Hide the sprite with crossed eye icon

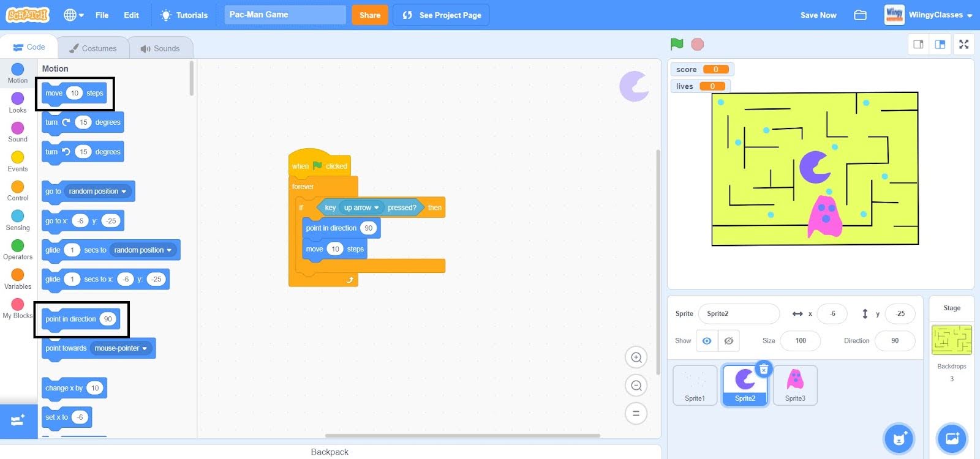(x=729, y=341)
